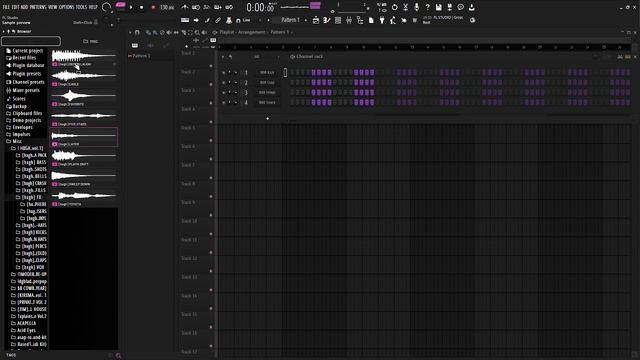Click the link chain icon in toolbar

tap(218, 20)
